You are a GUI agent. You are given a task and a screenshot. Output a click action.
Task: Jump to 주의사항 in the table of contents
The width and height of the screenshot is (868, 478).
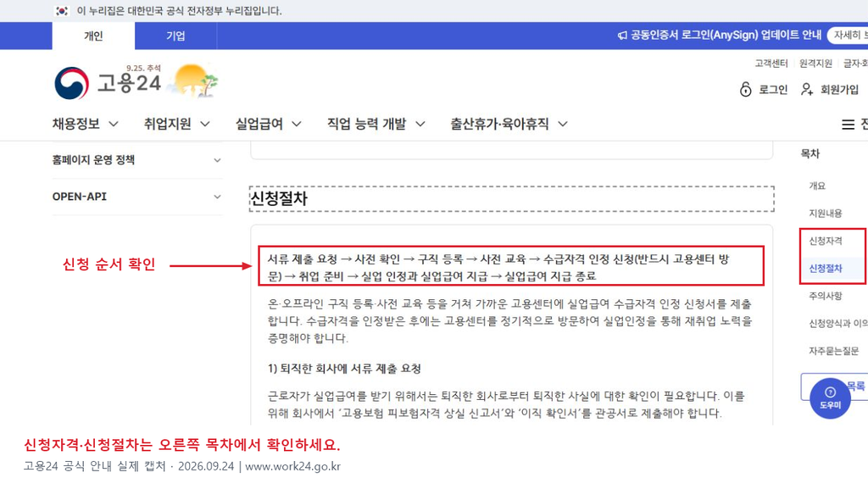click(x=826, y=296)
